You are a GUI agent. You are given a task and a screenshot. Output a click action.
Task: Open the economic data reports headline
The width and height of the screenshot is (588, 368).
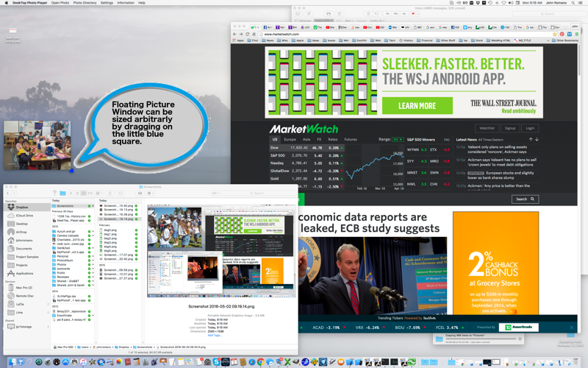coord(369,223)
